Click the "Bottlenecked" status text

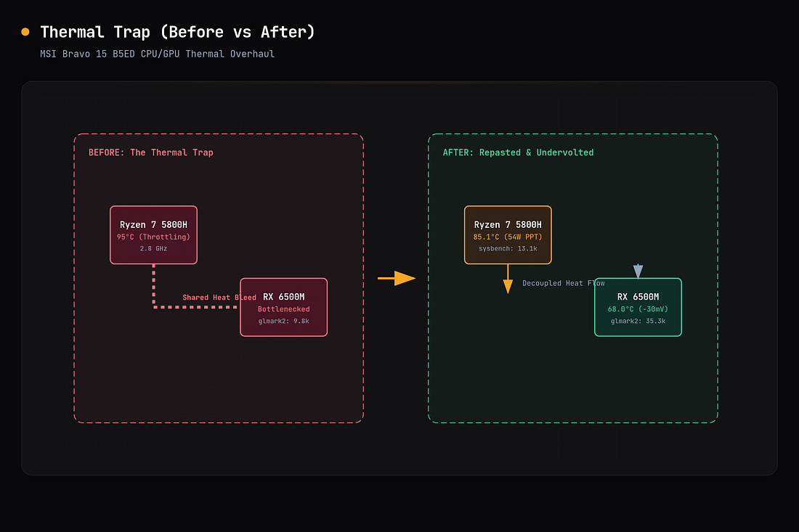(284, 309)
